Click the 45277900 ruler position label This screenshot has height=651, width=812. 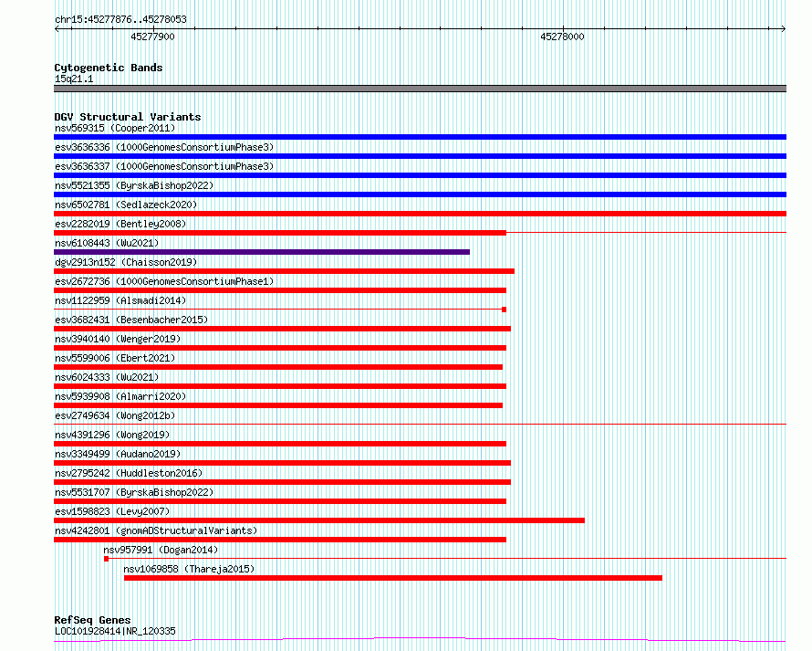click(x=152, y=37)
